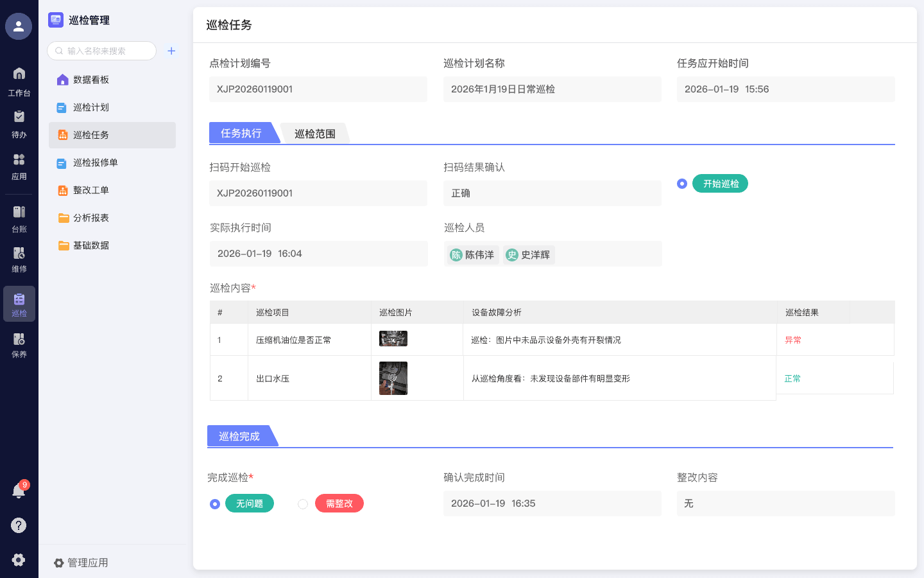
Task: Click the help question-mark icon
Action: pos(19,525)
